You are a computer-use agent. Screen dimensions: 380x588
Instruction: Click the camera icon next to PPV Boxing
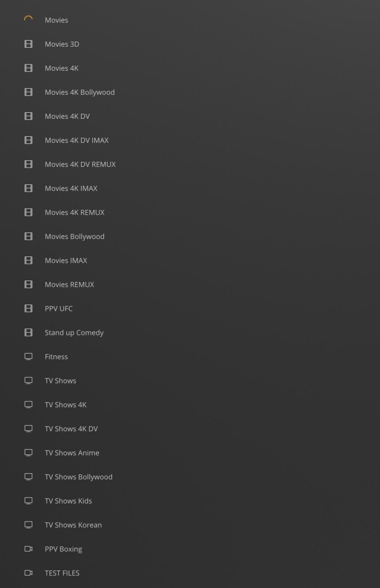tap(28, 549)
